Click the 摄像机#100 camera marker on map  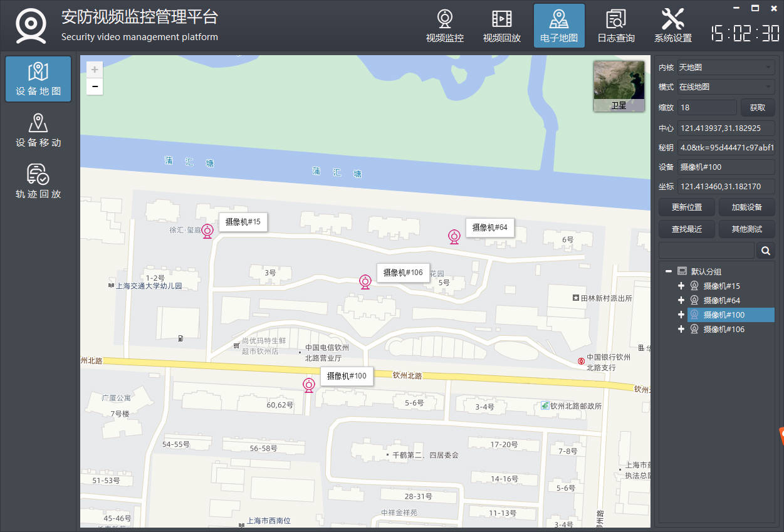click(x=309, y=385)
